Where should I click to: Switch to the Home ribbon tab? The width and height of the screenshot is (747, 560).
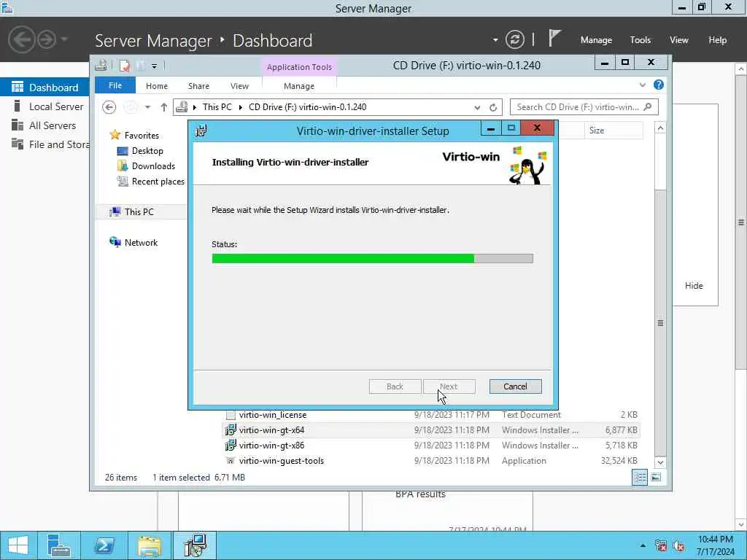[x=157, y=86]
